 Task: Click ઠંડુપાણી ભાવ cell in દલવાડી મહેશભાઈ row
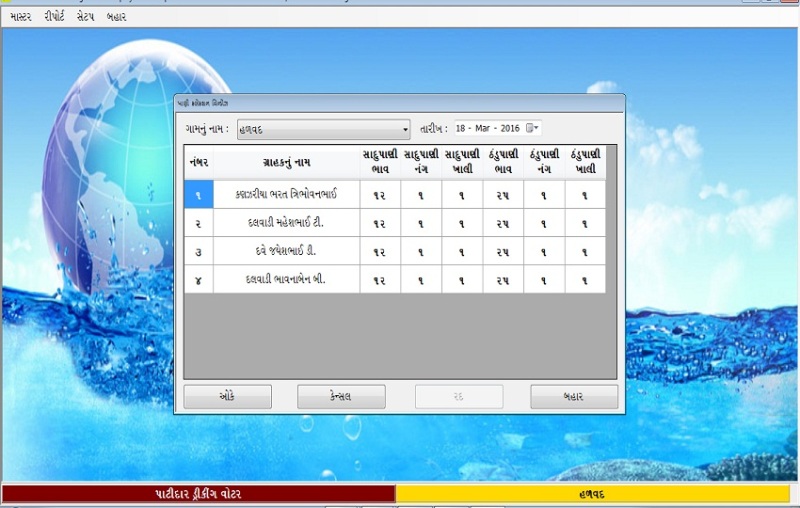[x=503, y=223]
